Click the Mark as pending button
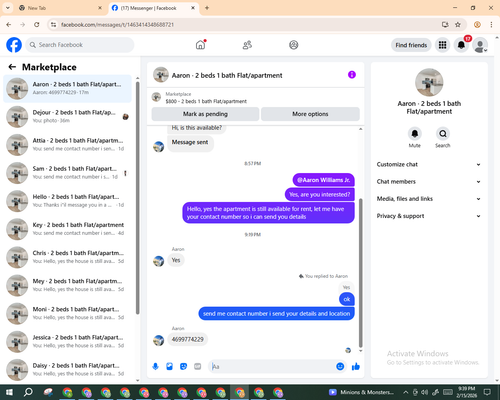 click(x=205, y=114)
